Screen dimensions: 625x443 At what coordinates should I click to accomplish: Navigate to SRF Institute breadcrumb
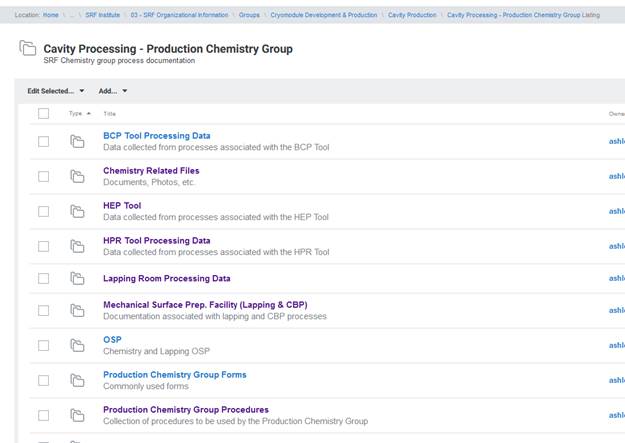click(x=101, y=15)
